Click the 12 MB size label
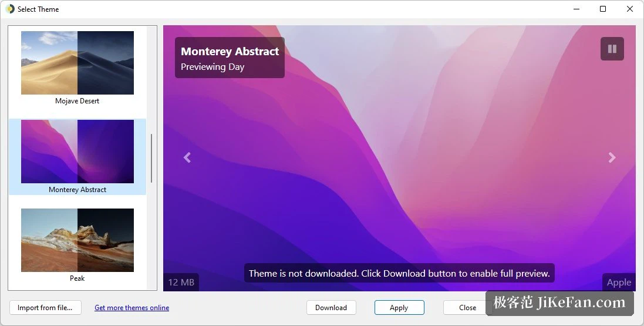Image resolution: width=644 pixels, height=326 pixels. pos(181,283)
